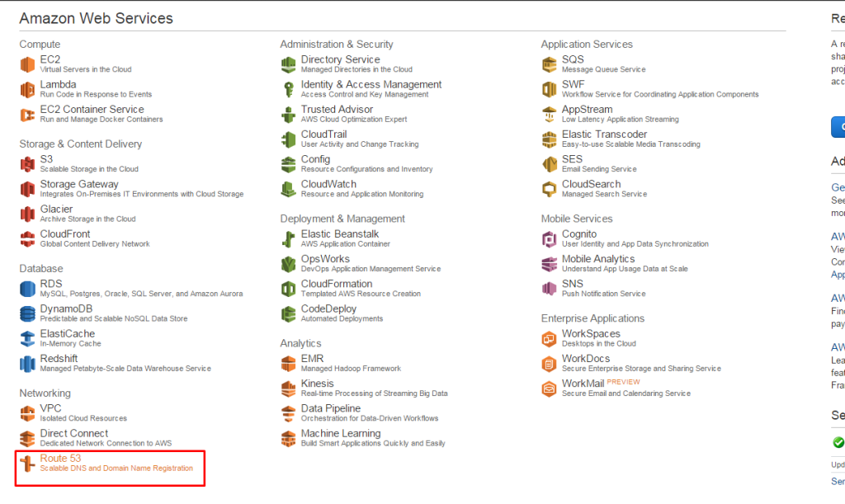Open the Machine Learning icon
This screenshot has width=845, height=504.
[288, 439]
